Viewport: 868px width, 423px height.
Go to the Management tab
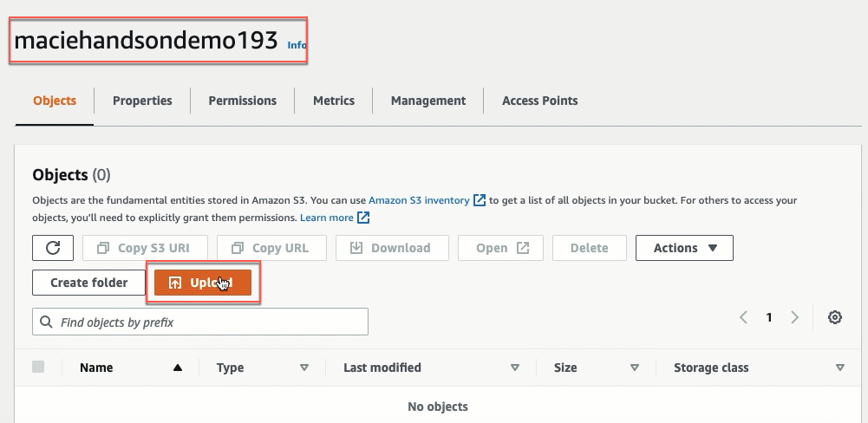click(x=427, y=101)
